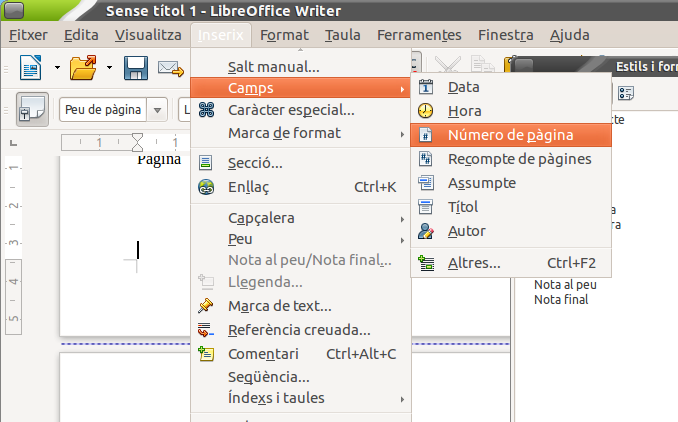The image size is (678, 422).
Task: Open the Styles and Formatting toolbar icon
Action: click(32, 109)
